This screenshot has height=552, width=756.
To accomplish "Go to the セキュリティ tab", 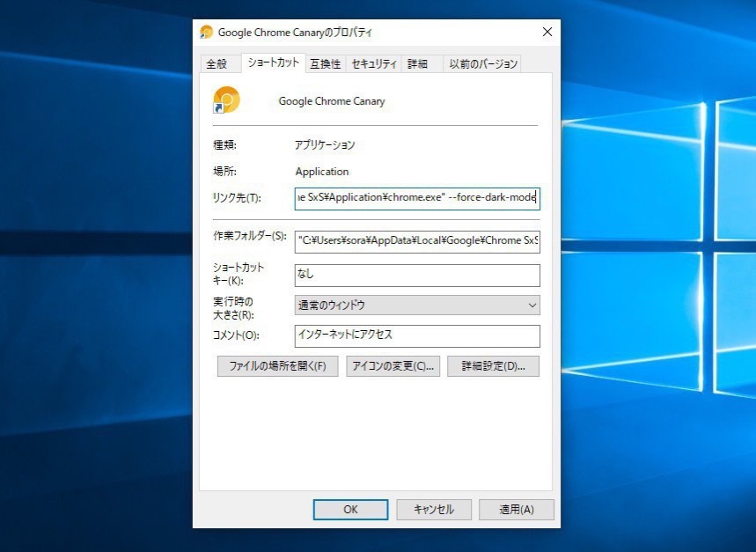I will click(x=373, y=63).
